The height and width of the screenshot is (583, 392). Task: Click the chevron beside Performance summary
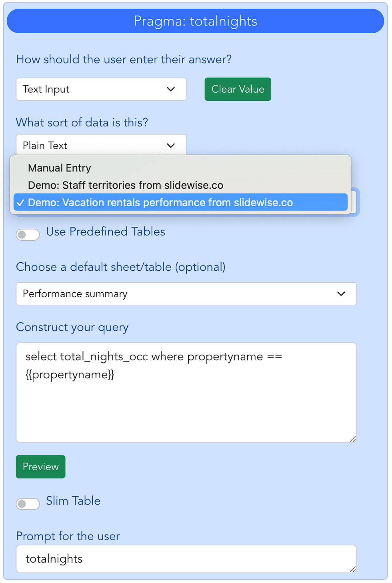pos(341,293)
